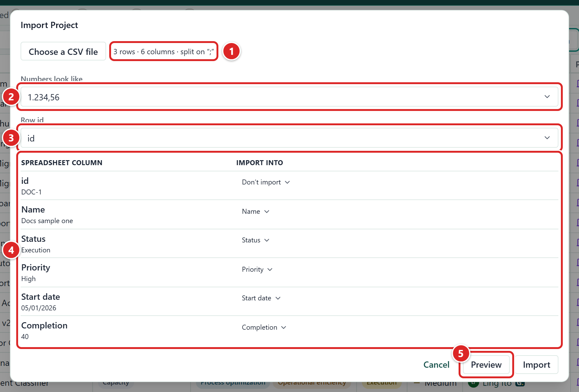Click the 'Execution' sample value
This screenshot has height=392, width=579.
[x=36, y=250]
